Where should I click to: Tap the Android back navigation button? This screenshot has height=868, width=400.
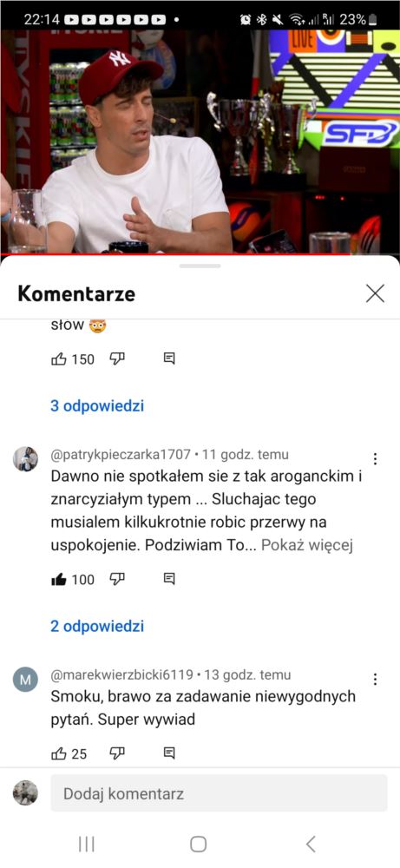311,845
